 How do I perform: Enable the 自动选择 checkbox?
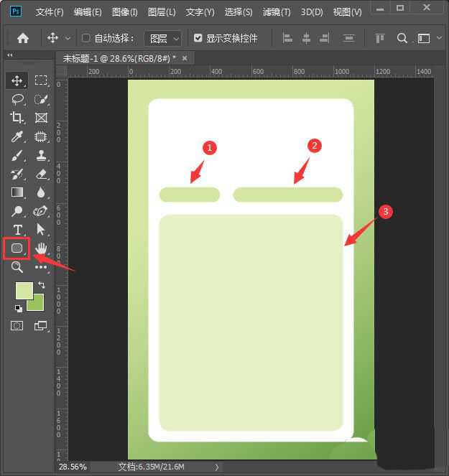pos(86,38)
